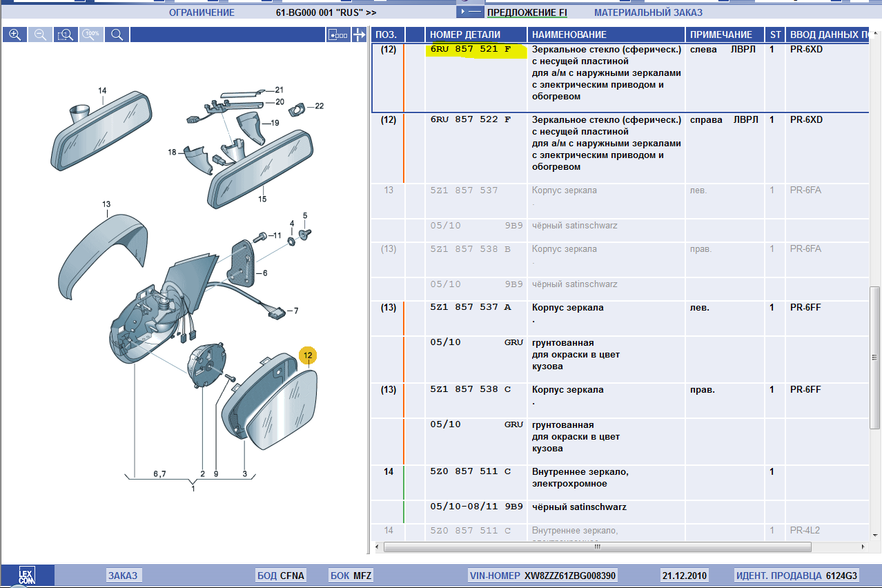882x588 pixels.
Task: Select mirror housing 5Z1 857 537 A
Action: click(x=470, y=308)
